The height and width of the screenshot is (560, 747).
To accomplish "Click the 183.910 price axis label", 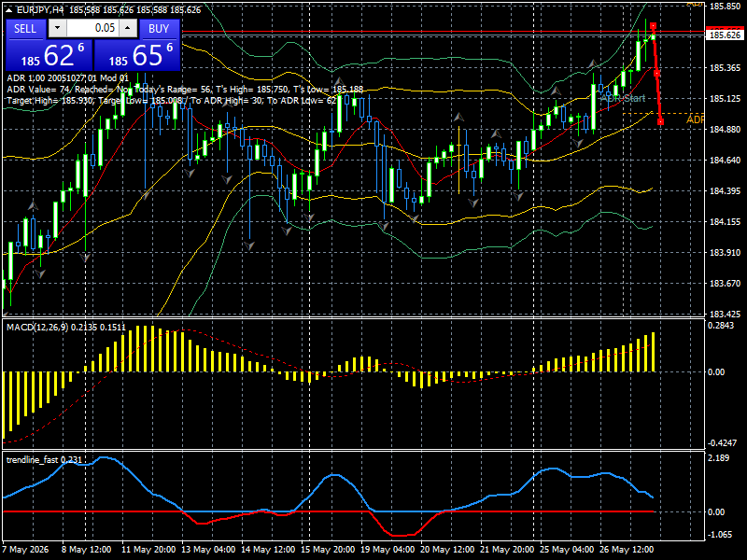I will point(726,252).
